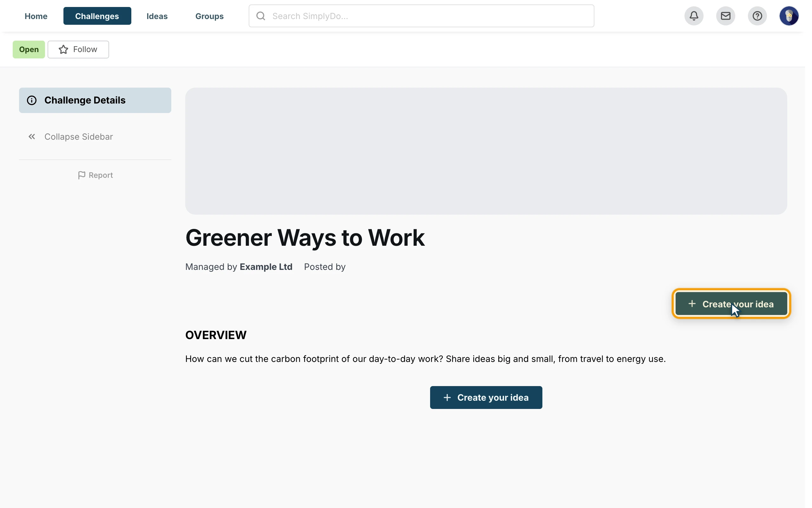Go to the Home tab
The width and height of the screenshot is (812, 508).
tap(36, 16)
